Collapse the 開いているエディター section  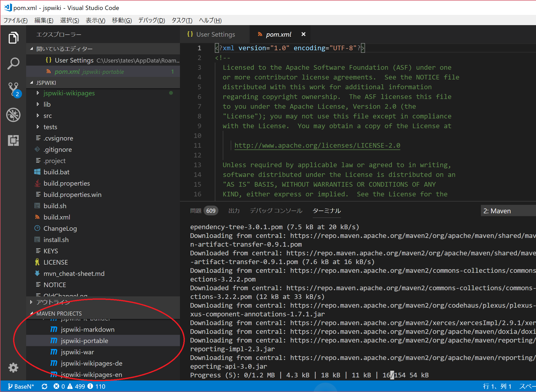click(x=103, y=49)
